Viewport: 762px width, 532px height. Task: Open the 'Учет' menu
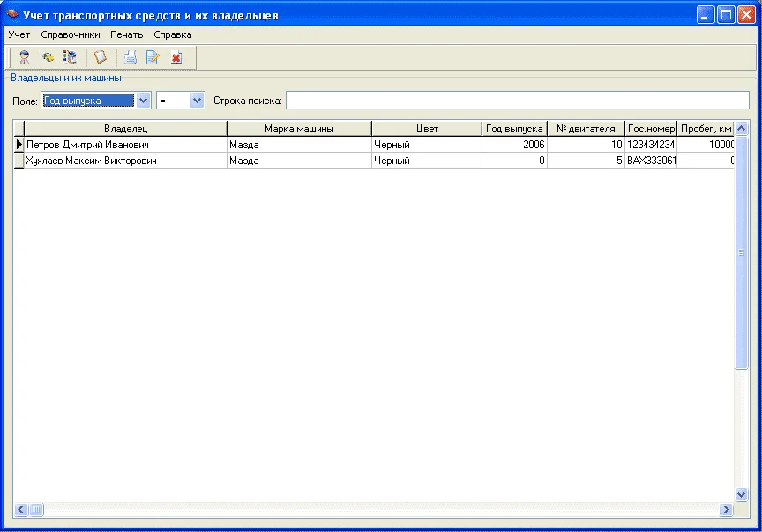click(x=19, y=34)
